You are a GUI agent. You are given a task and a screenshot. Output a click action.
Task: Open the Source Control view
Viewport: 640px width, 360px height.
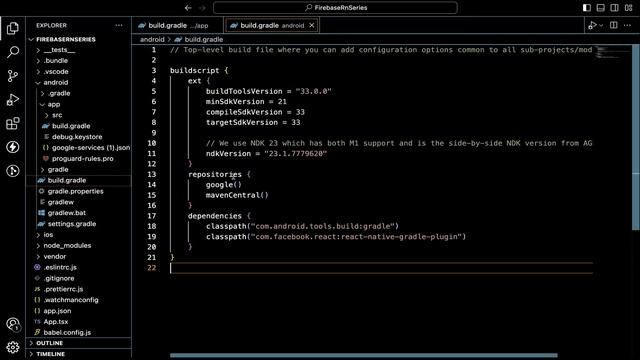(13, 76)
